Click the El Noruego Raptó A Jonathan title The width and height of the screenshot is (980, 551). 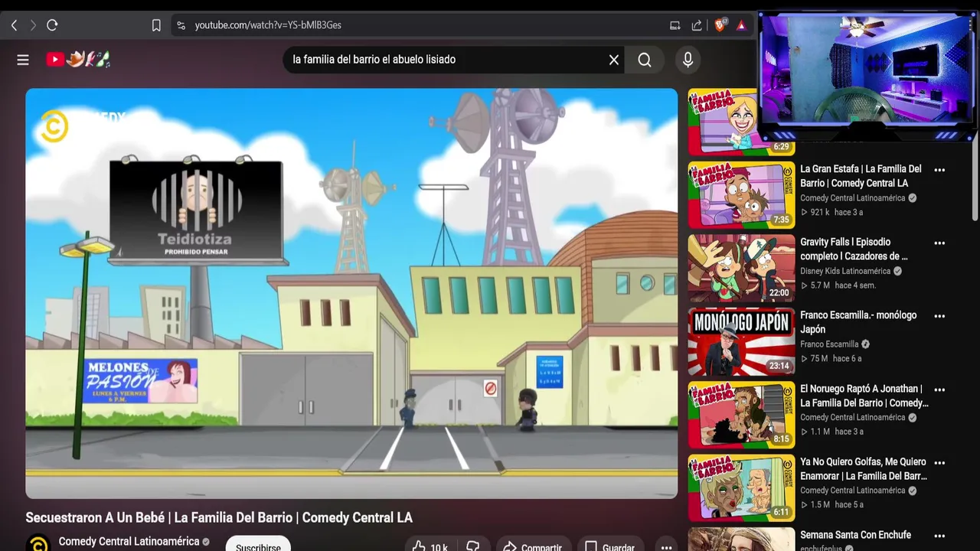[864, 396]
